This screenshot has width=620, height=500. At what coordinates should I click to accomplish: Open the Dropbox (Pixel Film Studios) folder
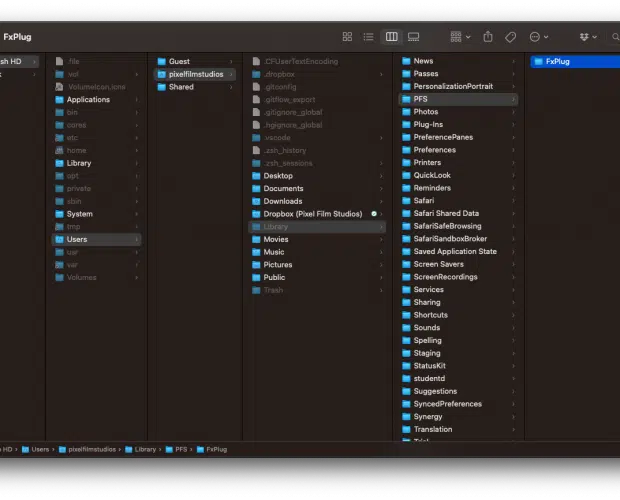click(318, 214)
